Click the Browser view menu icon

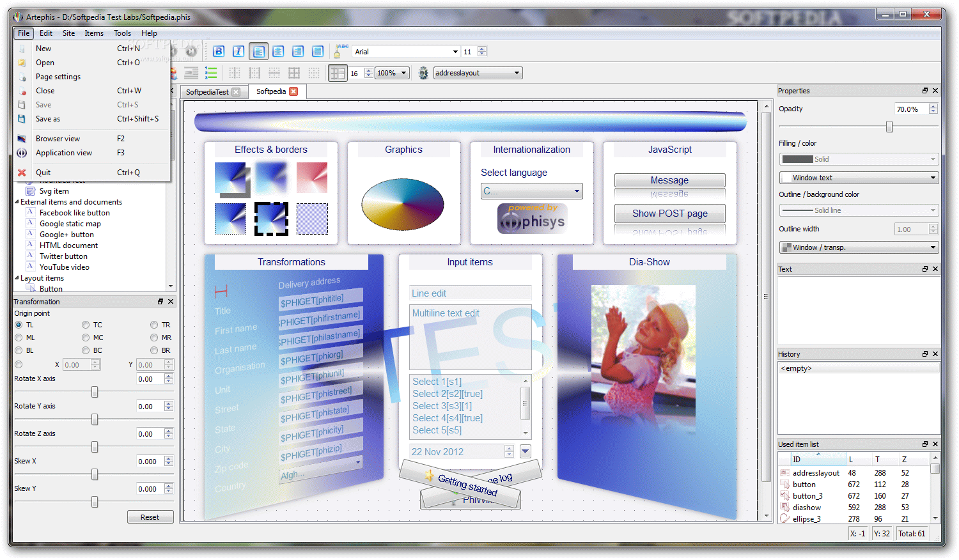point(22,139)
